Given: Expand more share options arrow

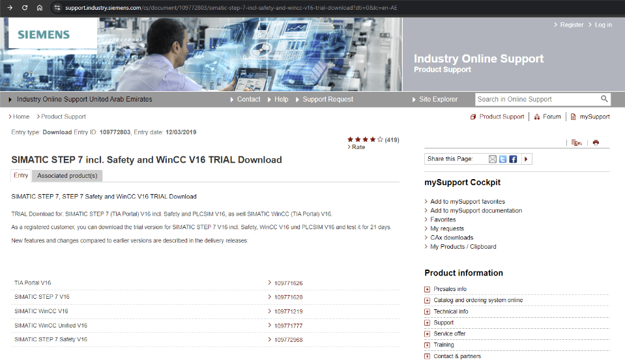Looking at the screenshot, I should tap(526, 159).
